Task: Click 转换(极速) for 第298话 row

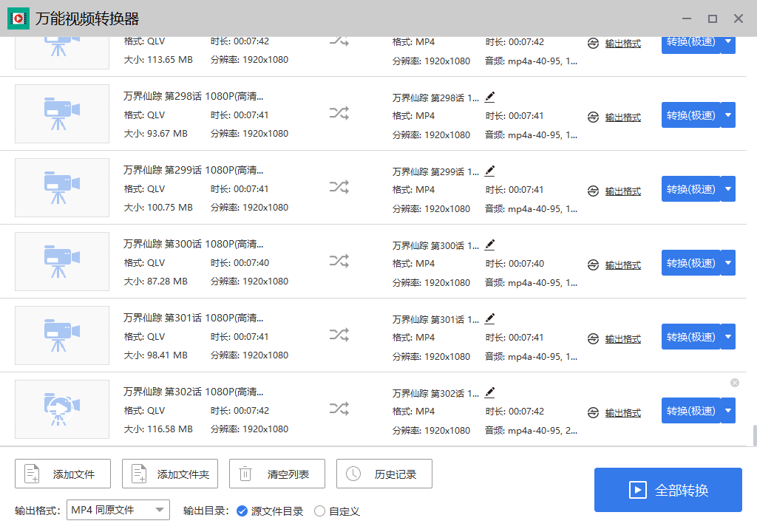Action: pyautogui.click(x=691, y=115)
